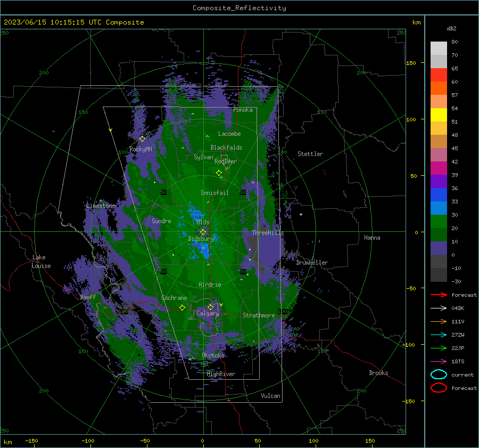
Task: Click the Okotoks town label
Action: point(213,355)
